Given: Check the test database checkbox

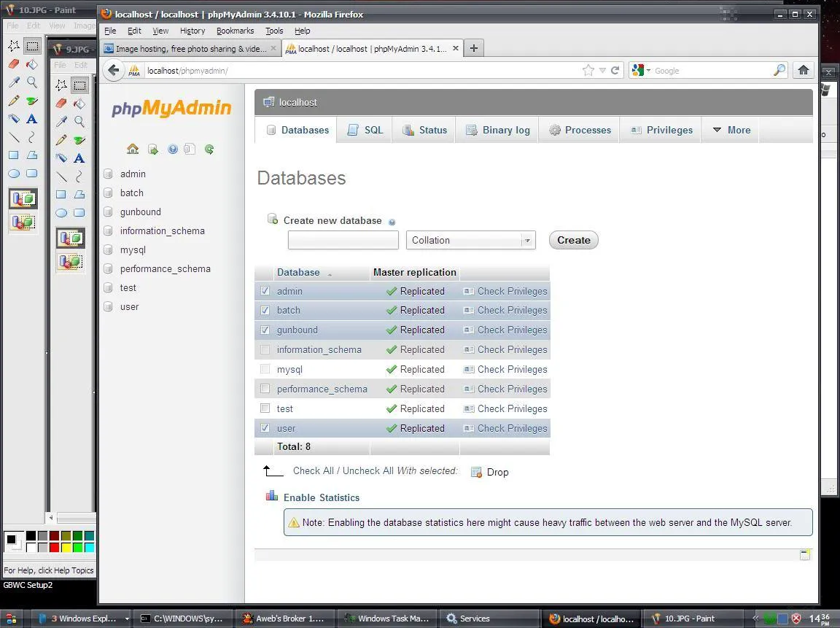Looking at the screenshot, I should (x=265, y=408).
